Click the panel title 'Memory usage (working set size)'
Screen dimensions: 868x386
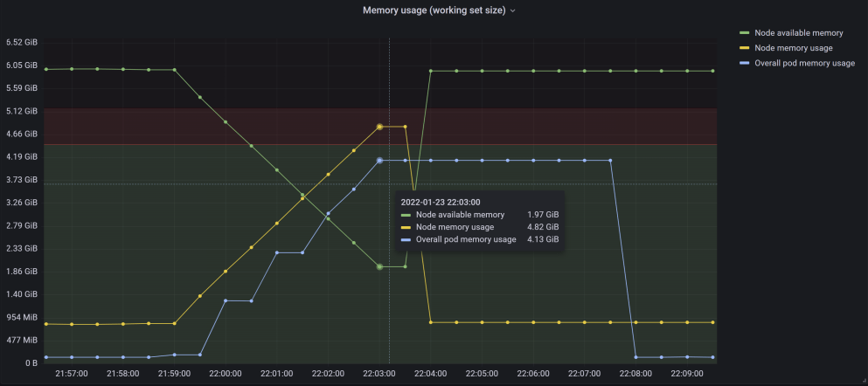tap(434, 10)
